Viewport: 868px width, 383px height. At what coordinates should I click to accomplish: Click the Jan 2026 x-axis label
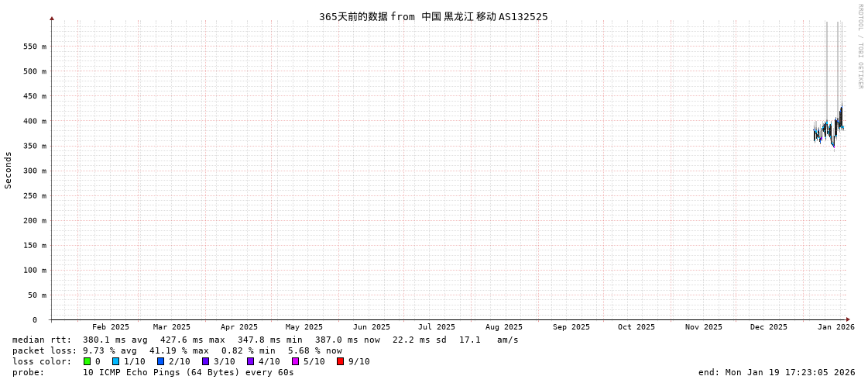coord(835,327)
